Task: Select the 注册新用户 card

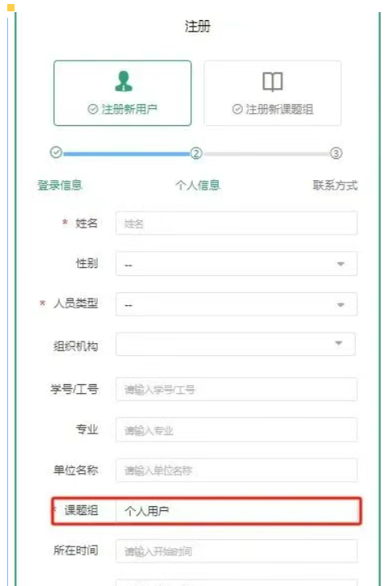Action: tap(123, 93)
